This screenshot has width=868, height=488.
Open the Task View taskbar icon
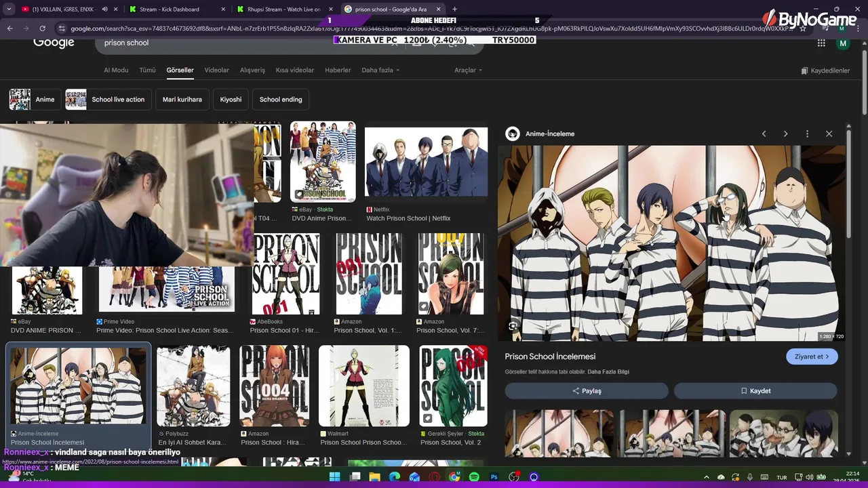tap(355, 477)
